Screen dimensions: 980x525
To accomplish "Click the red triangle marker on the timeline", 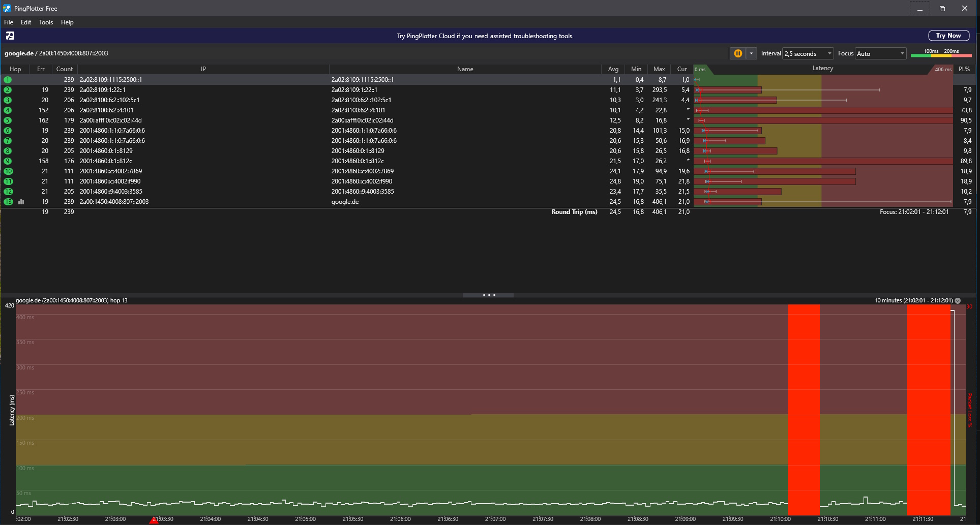I will [x=154, y=520].
